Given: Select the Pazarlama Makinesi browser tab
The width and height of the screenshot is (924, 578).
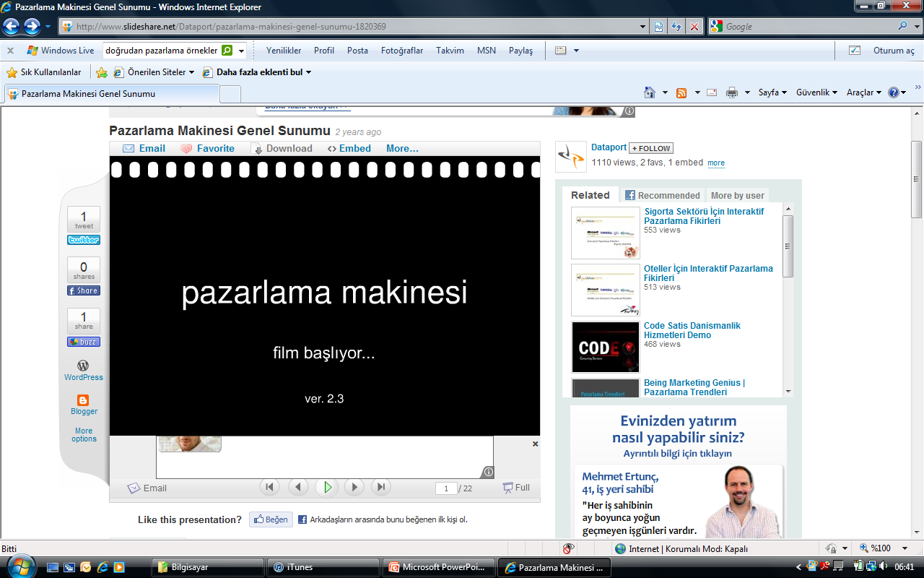Looking at the screenshot, I should point(111,94).
